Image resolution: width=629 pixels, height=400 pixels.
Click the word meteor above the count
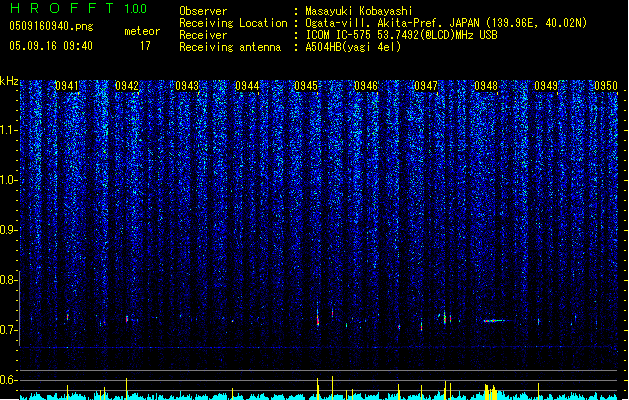tap(142, 31)
